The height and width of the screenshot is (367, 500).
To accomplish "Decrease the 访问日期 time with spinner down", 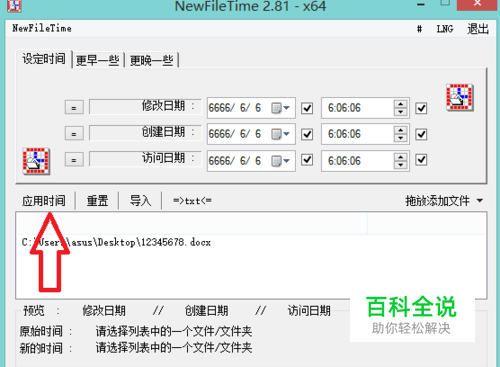I will coord(401,165).
